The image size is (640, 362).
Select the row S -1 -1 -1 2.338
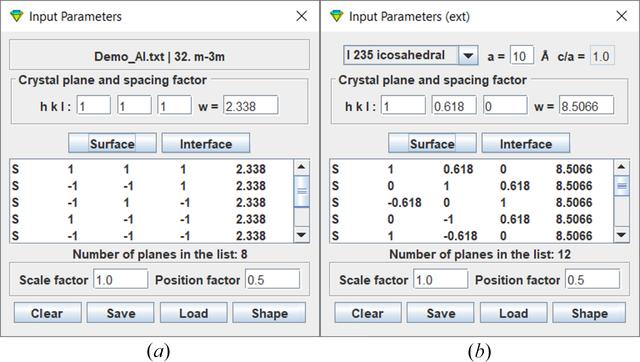pyautogui.click(x=151, y=235)
